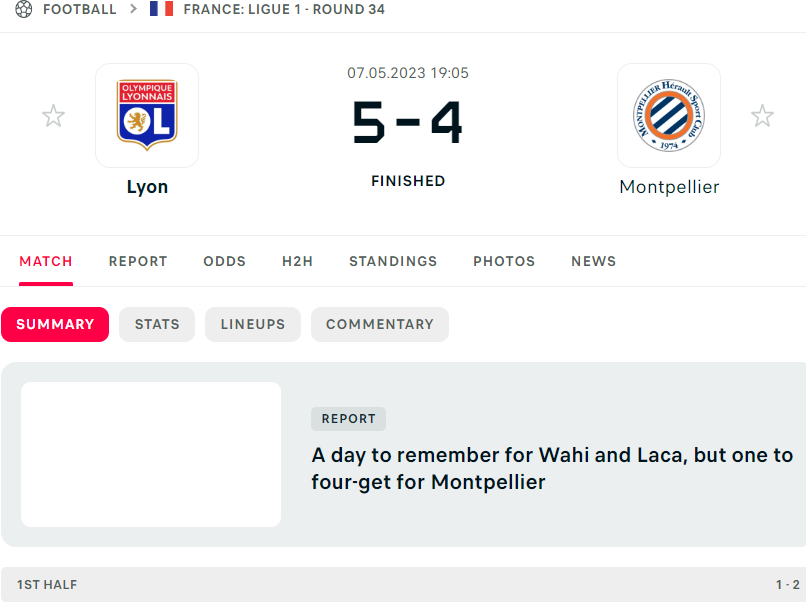Screen dimensions: 806x612
Task: Open the Olympique Lyonnais club logo
Action: [147, 115]
